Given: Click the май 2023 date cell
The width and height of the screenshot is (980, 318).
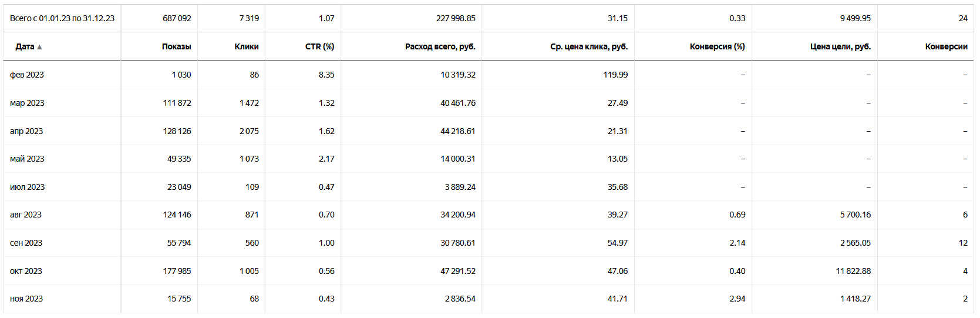Looking at the screenshot, I should (x=27, y=159).
